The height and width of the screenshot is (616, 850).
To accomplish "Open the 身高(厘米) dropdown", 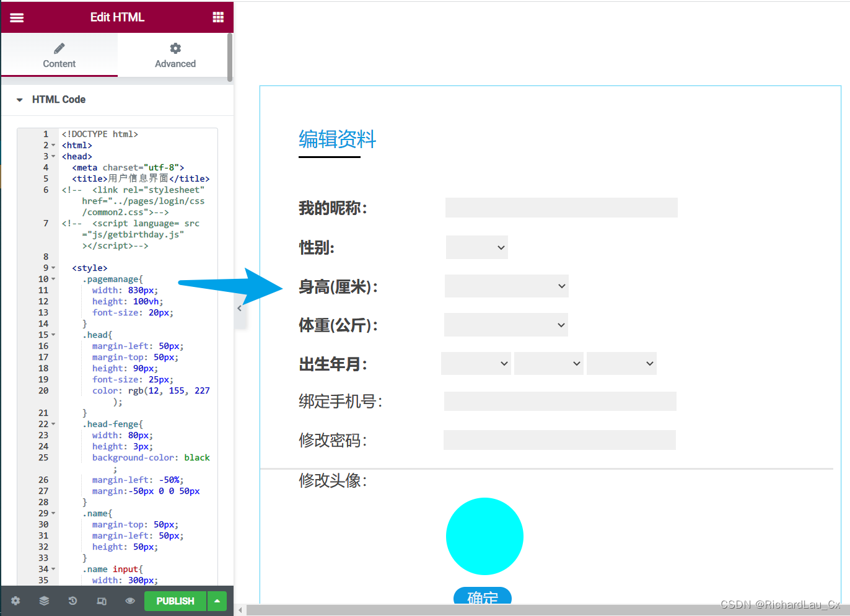I will (x=507, y=286).
